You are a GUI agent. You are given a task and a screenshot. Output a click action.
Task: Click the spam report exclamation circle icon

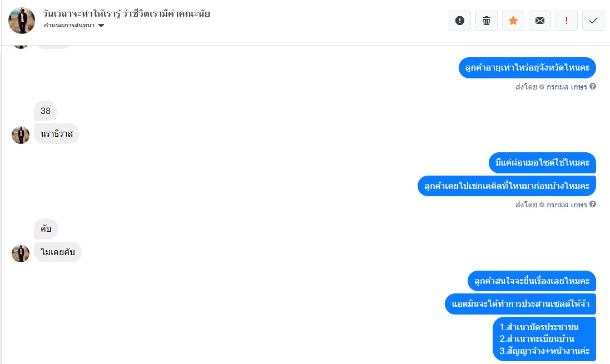point(460,21)
